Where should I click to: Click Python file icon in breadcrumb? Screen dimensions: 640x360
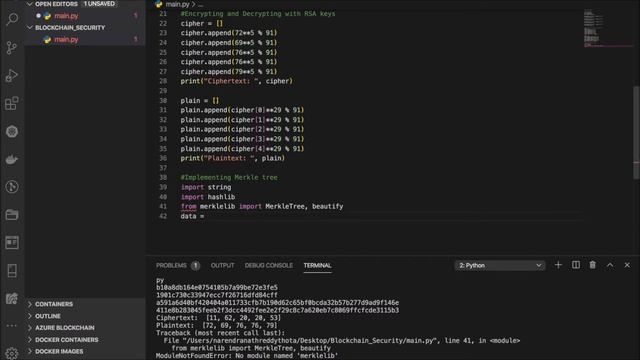[x=159, y=4]
